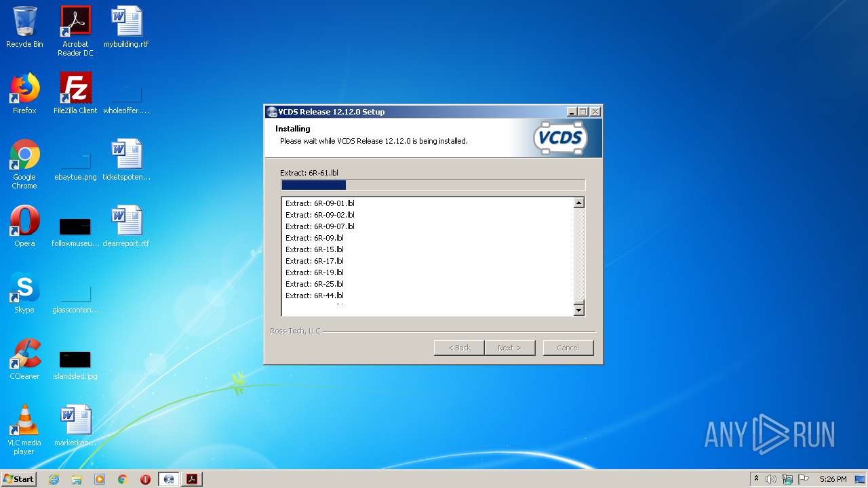Image resolution: width=868 pixels, height=488 pixels.
Task: Click the VCDS logo in installer header
Action: pos(561,138)
